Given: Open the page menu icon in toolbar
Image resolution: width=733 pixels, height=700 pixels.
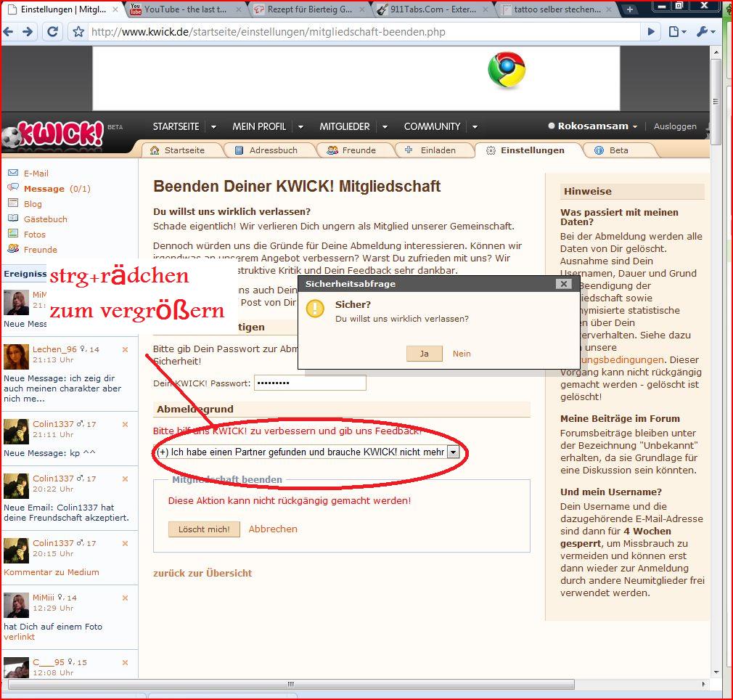Looking at the screenshot, I should pos(677,32).
